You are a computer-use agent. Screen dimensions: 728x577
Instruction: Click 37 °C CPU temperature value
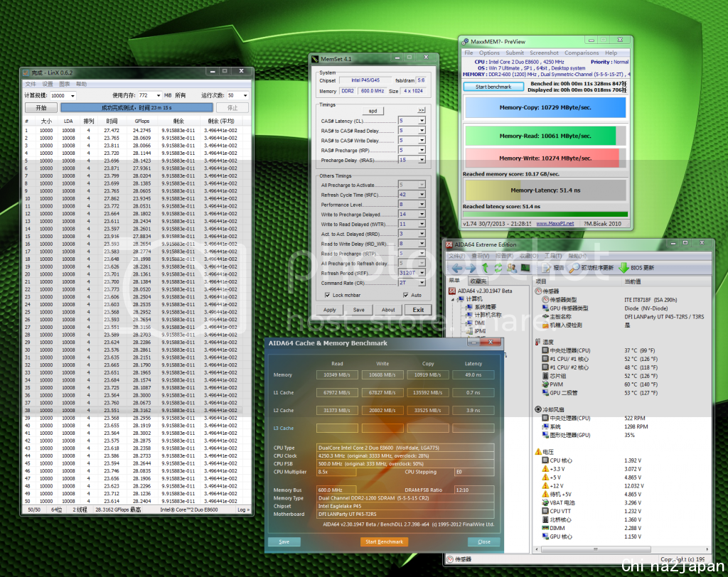641,350
